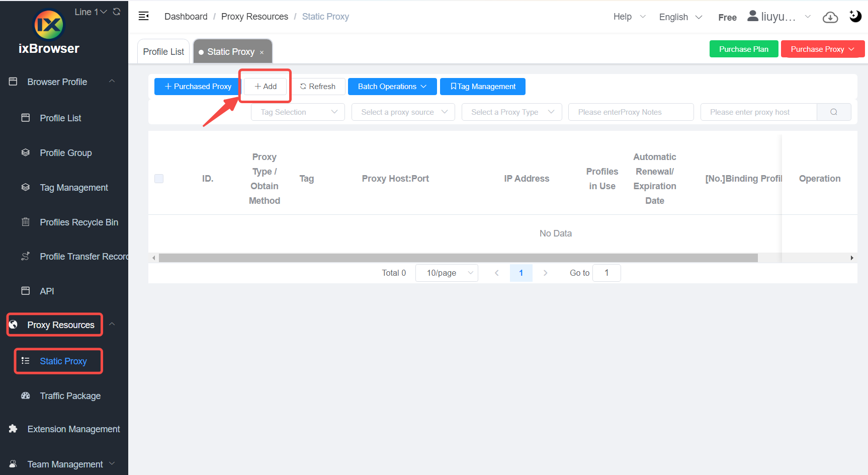Click the Profile Group layers icon
The image size is (868, 475).
click(26, 152)
